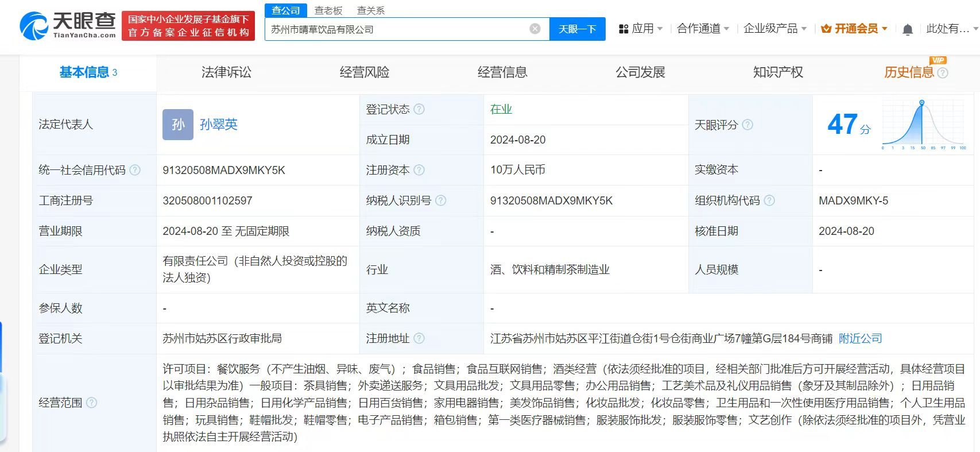Click the 天眼一下 search button

click(x=578, y=29)
